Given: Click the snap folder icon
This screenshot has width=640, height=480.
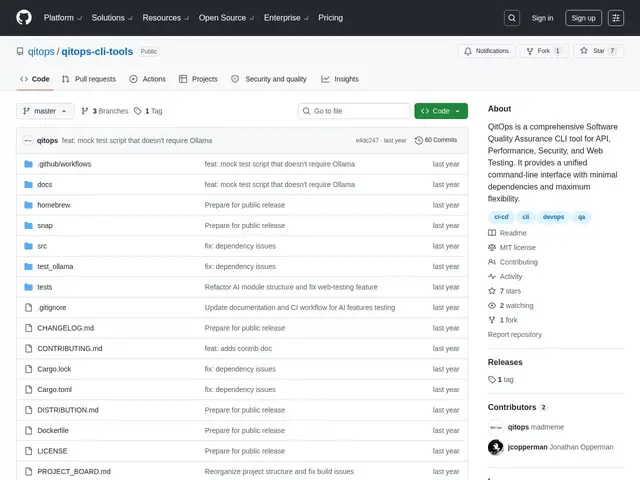Looking at the screenshot, I should pos(28,225).
